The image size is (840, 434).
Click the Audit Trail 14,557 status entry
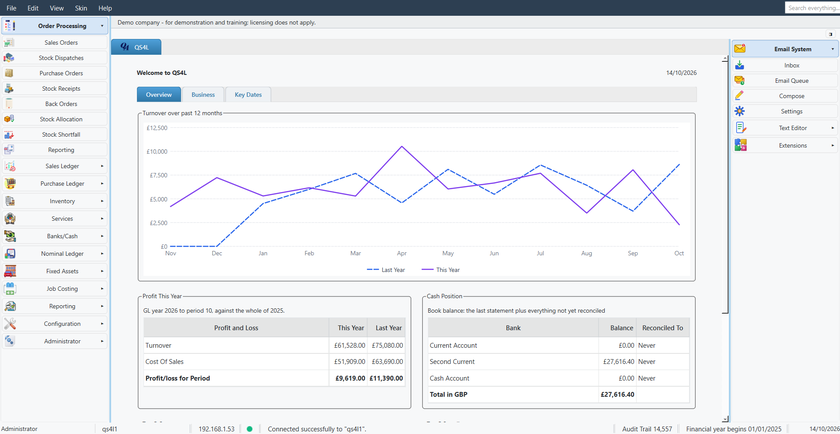(x=647, y=429)
